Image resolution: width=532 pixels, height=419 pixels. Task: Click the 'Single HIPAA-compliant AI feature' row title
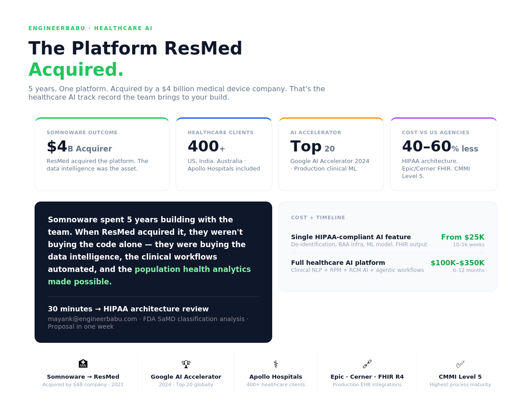click(x=351, y=237)
